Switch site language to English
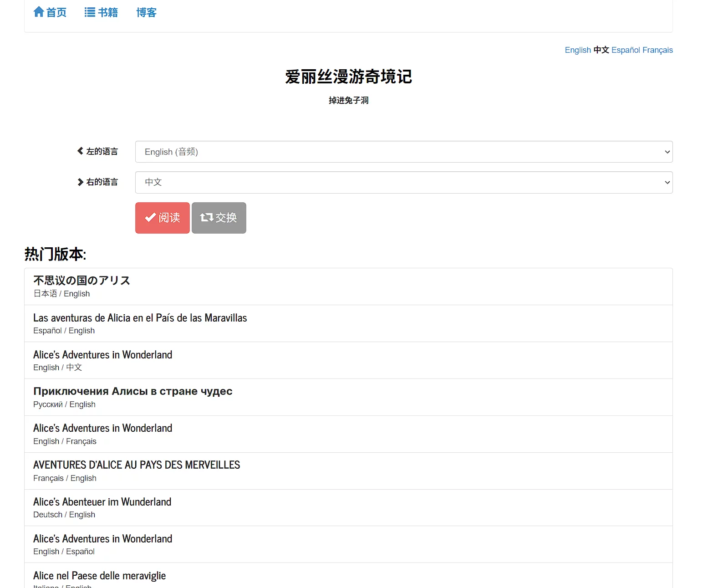This screenshot has width=718, height=588. tap(577, 50)
